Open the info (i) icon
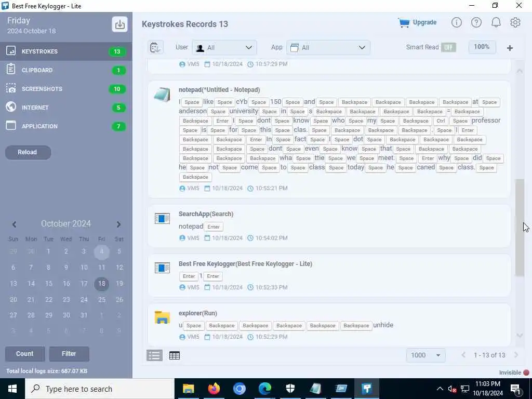This screenshot has height=399, width=532. [x=456, y=23]
